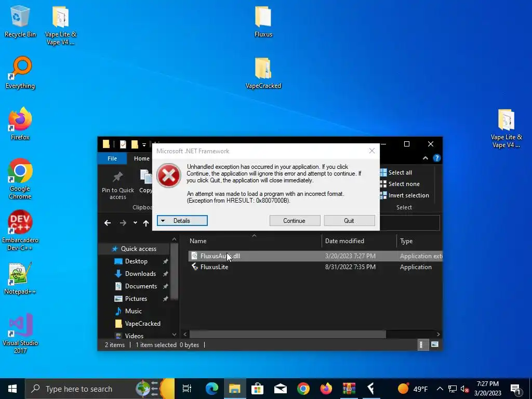Click the Select all ribbon option

[x=396, y=172]
